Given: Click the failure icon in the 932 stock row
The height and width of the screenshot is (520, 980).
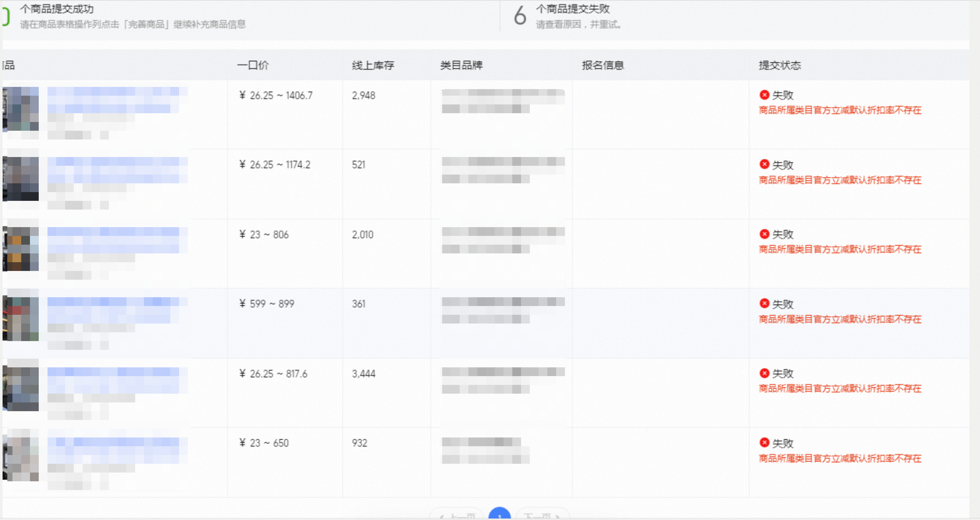Looking at the screenshot, I should pos(764,443).
